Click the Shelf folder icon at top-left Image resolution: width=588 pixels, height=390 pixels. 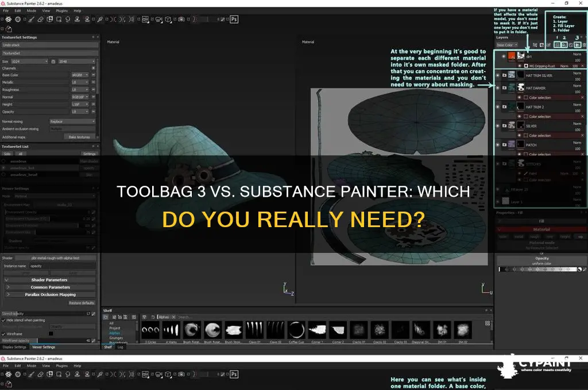pos(106,317)
